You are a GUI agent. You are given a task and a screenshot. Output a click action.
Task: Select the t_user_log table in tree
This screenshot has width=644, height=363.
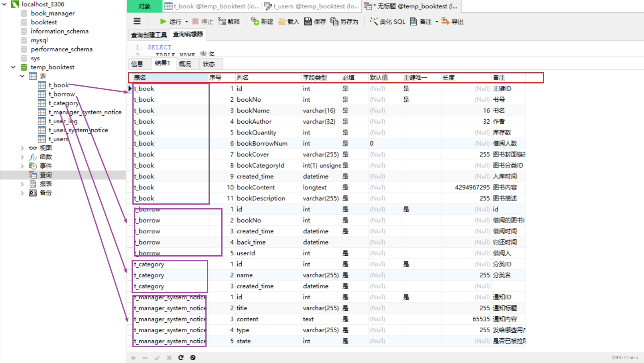pos(63,121)
